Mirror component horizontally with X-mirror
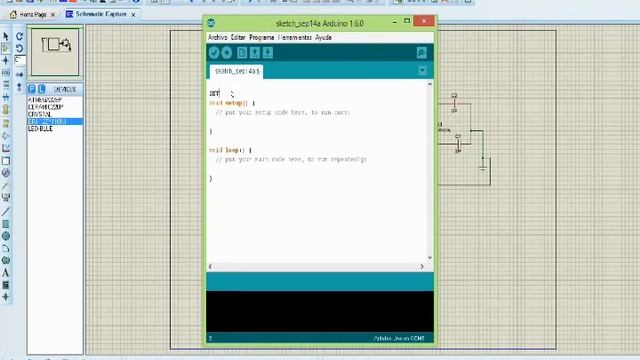 click(19, 75)
